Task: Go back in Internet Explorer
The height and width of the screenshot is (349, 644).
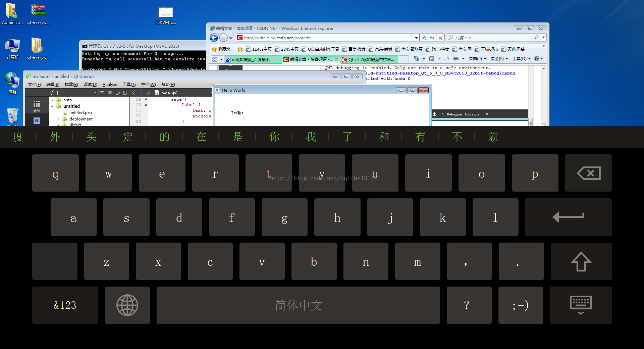Action: [x=214, y=38]
